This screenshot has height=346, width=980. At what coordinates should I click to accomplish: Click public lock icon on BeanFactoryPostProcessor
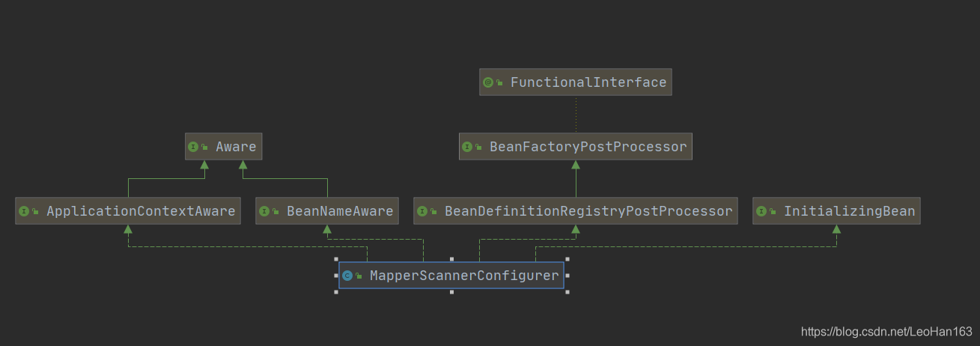click(479, 148)
